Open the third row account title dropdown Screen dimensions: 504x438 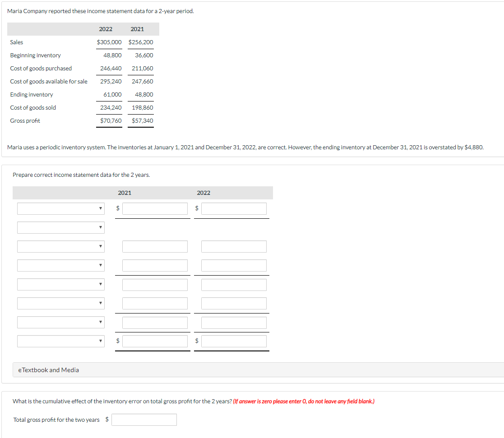pos(61,246)
